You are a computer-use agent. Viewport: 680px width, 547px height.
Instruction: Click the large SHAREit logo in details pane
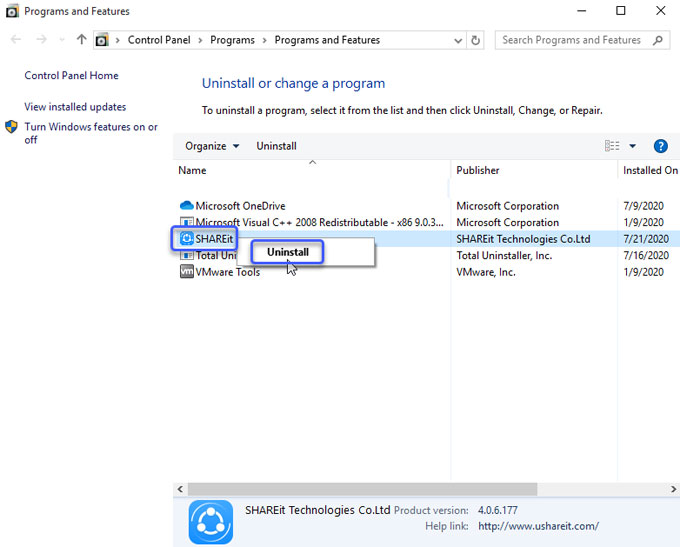click(x=211, y=522)
